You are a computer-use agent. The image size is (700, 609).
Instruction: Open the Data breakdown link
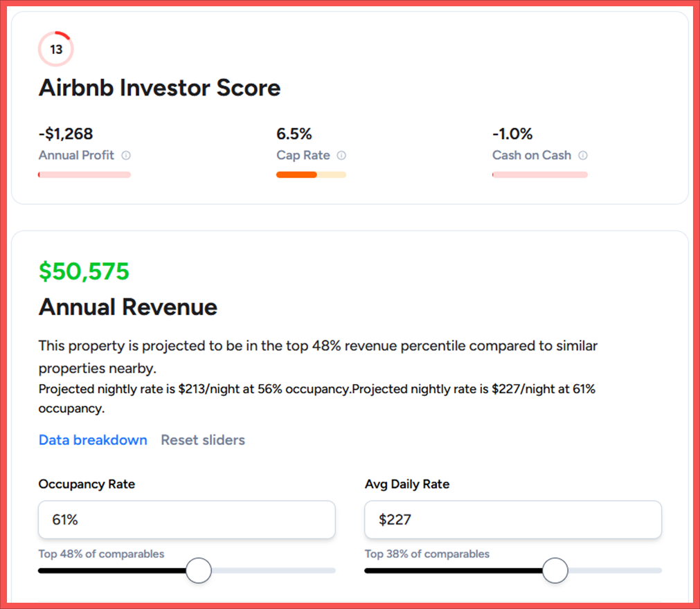[93, 440]
